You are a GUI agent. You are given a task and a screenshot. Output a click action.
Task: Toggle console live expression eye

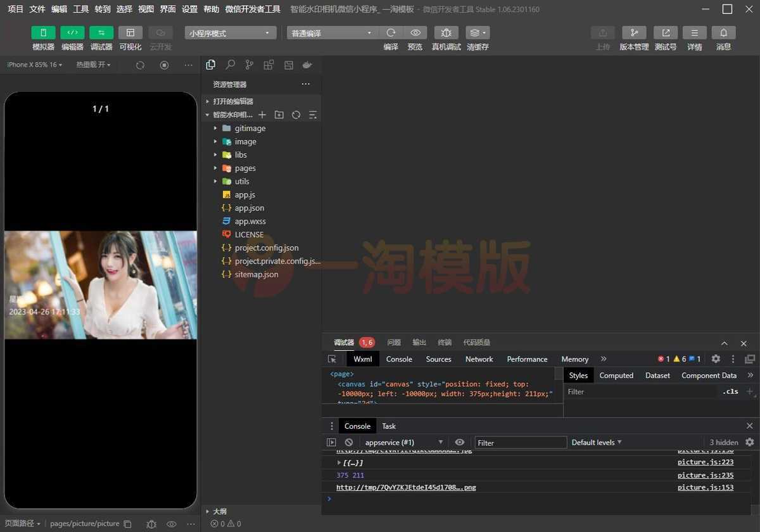point(460,442)
